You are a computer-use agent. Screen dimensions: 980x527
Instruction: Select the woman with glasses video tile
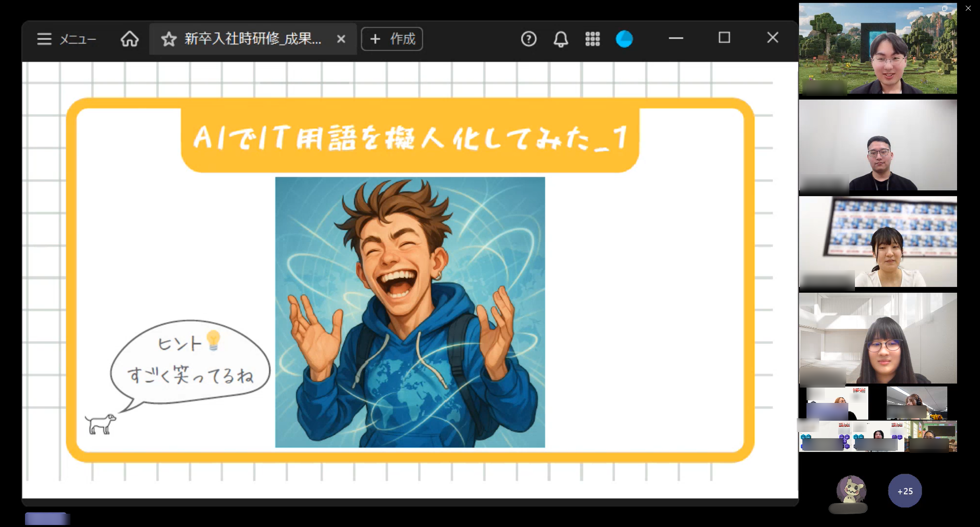pyautogui.click(x=878, y=338)
